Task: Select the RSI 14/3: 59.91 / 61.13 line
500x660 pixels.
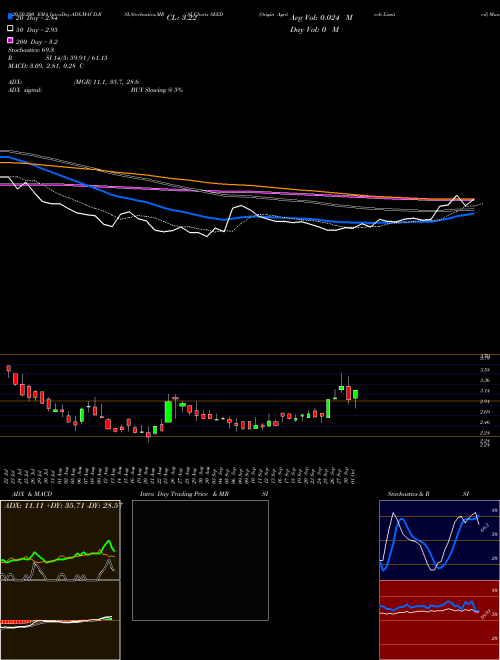Action: click(x=58, y=58)
